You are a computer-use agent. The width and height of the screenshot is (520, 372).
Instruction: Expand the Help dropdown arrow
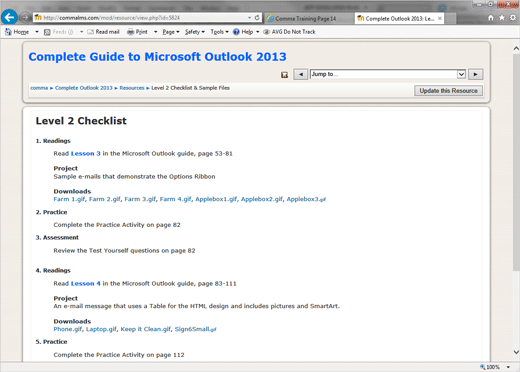coord(257,32)
